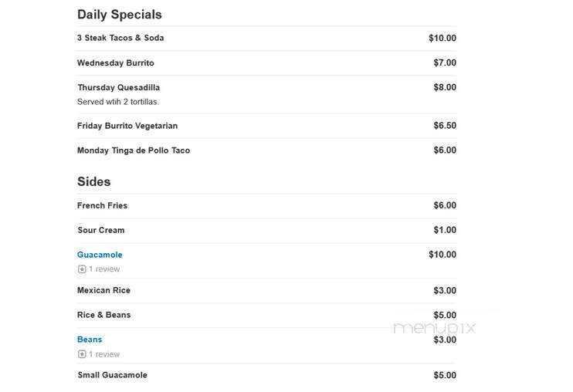Click the review star icon under Guacamole
573x392 pixels.
tap(82, 269)
